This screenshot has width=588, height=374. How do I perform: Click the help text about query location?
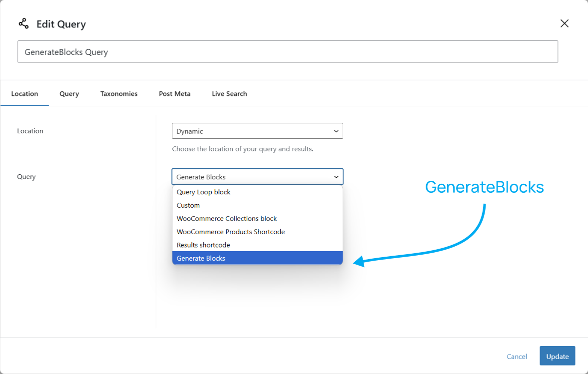pyautogui.click(x=243, y=149)
